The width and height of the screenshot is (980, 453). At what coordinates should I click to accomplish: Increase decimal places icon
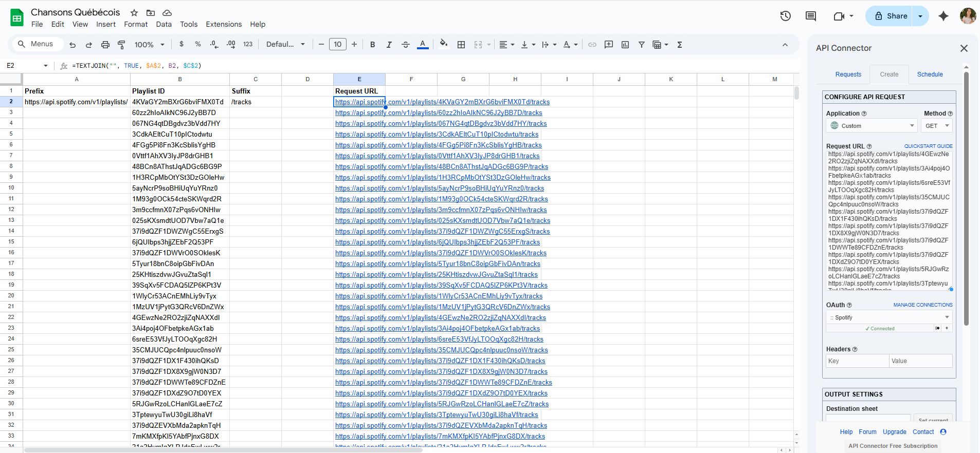(x=231, y=45)
